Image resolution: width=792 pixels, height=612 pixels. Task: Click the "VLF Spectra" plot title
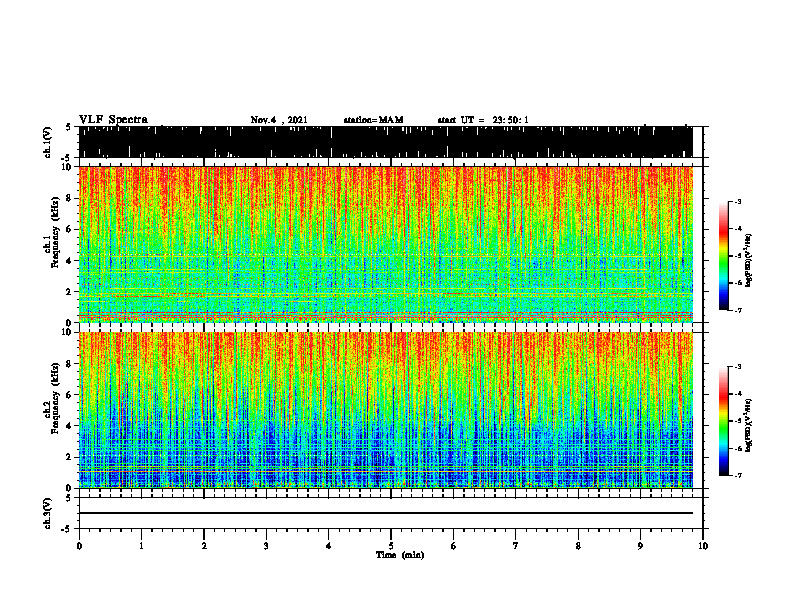pyautogui.click(x=113, y=120)
